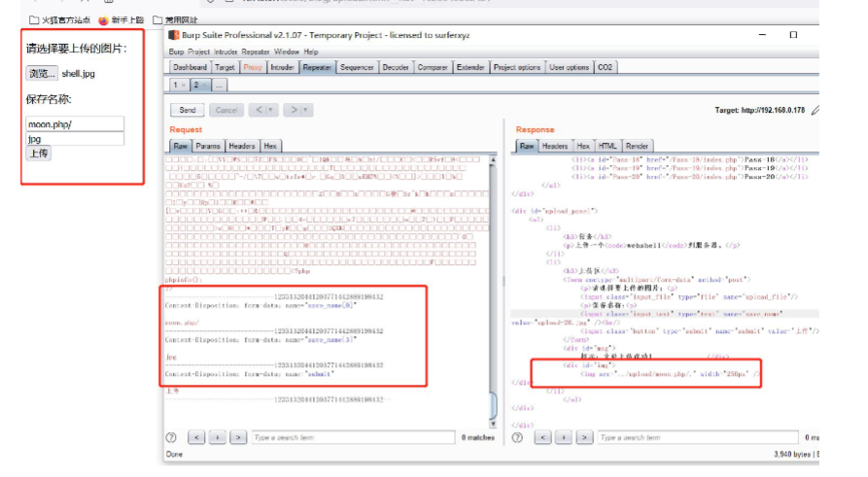Viewport: 868px width, 477px height.
Task: Switch to the Render tab in Response
Action: (638, 146)
